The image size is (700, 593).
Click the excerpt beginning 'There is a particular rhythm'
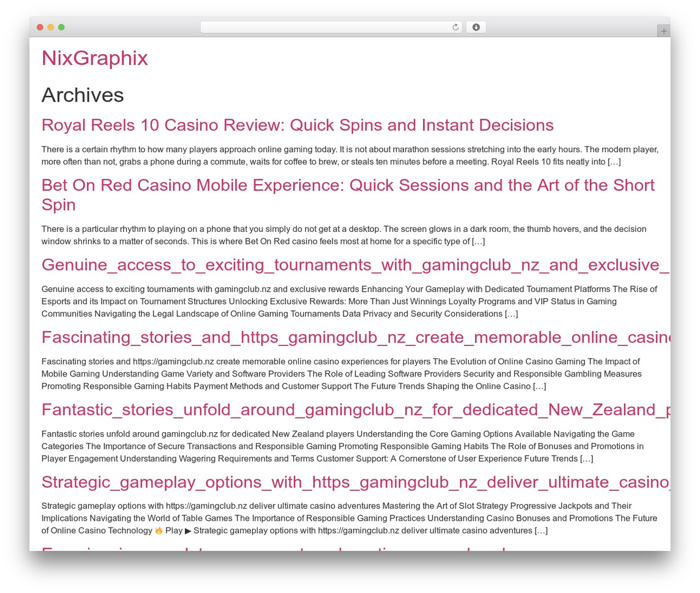point(344,235)
